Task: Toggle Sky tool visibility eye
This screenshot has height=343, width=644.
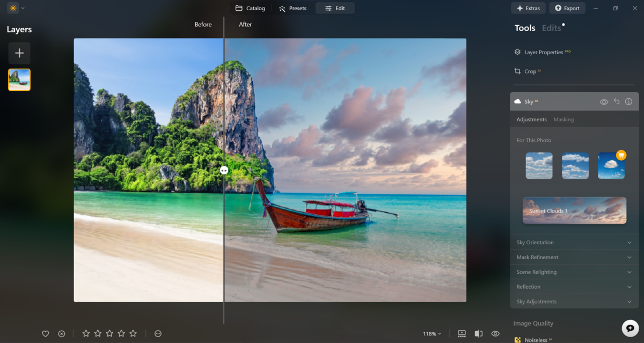Action: coord(604,101)
